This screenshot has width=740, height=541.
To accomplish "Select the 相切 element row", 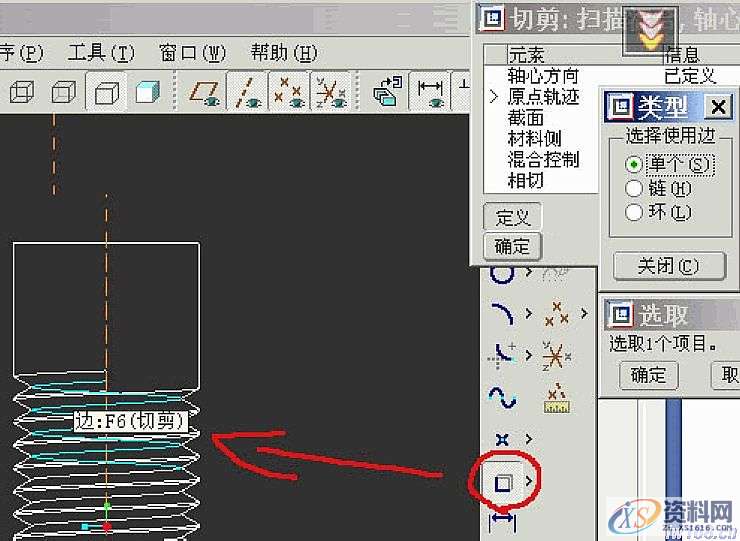I will (x=525, y=180).
